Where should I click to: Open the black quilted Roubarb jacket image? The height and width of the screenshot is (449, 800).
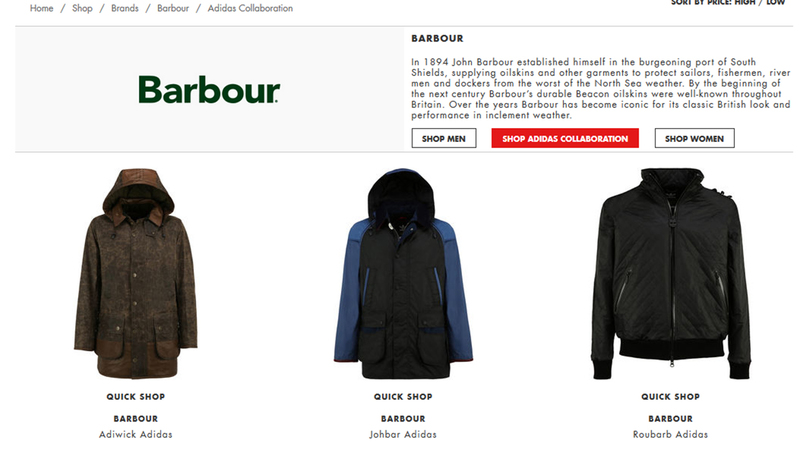click(670, 274)
